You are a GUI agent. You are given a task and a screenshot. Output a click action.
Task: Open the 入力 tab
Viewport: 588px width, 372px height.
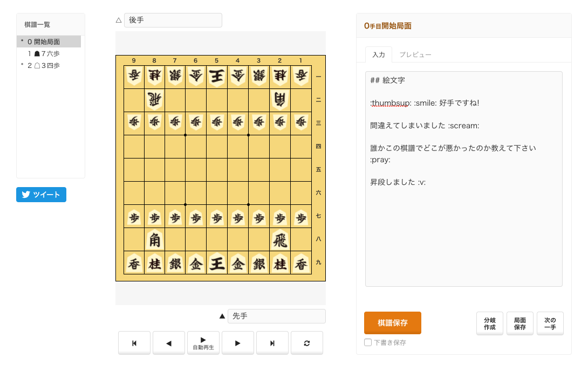pos(379,54)
